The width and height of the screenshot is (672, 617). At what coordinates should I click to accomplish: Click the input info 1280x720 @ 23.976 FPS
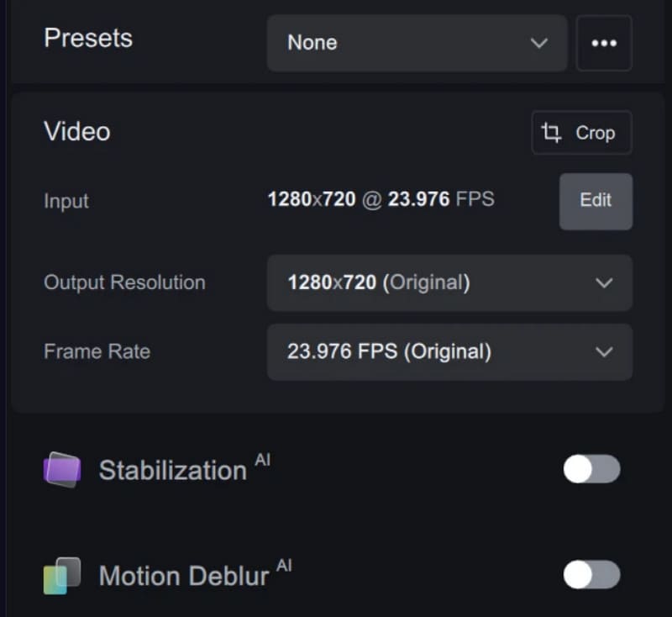381,200
